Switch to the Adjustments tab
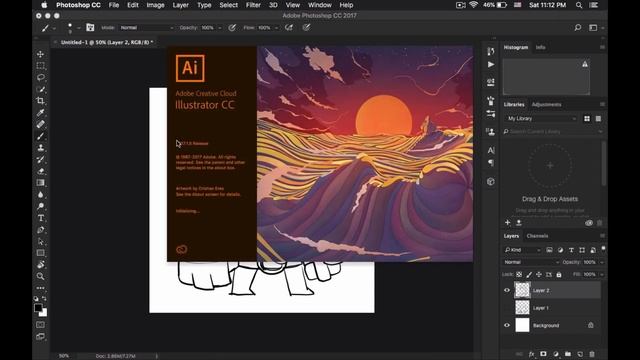Viewport: 640px width, 360px height. pos(546,104)
